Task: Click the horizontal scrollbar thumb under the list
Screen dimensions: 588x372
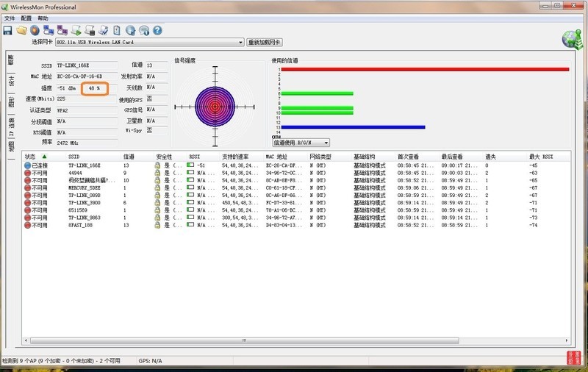Action: [245, 340]
